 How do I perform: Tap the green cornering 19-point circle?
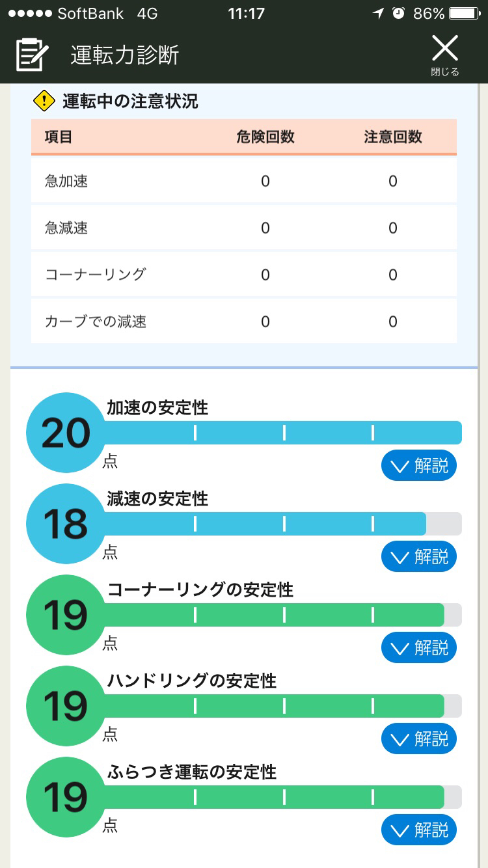pos(66,615)
